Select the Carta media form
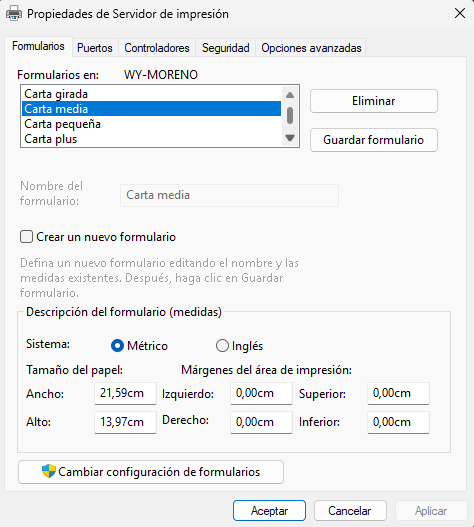Screen dimensions: 474x527 [x=151, y=109]
